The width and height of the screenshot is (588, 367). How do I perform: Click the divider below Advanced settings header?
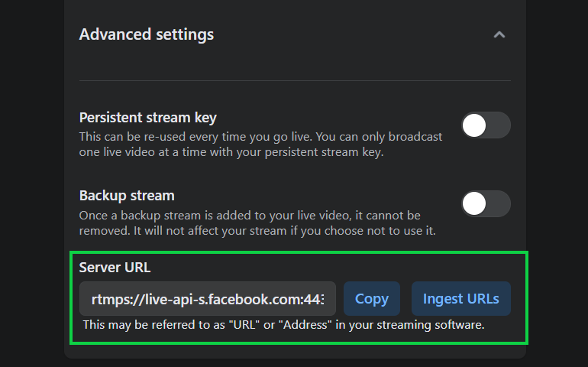[295, 80]
